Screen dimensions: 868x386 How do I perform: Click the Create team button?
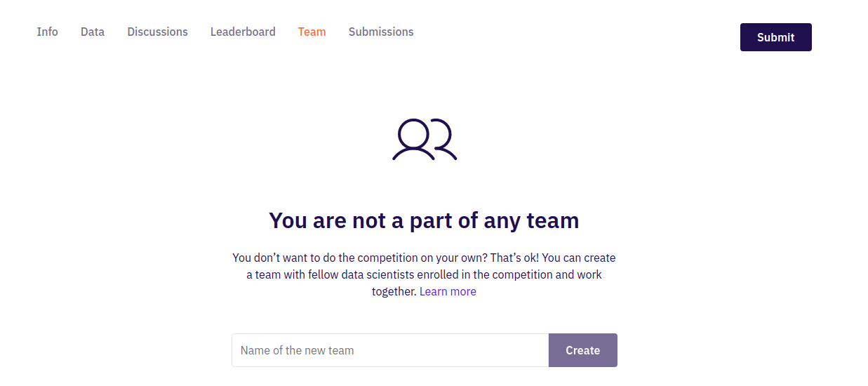[582, 350]
